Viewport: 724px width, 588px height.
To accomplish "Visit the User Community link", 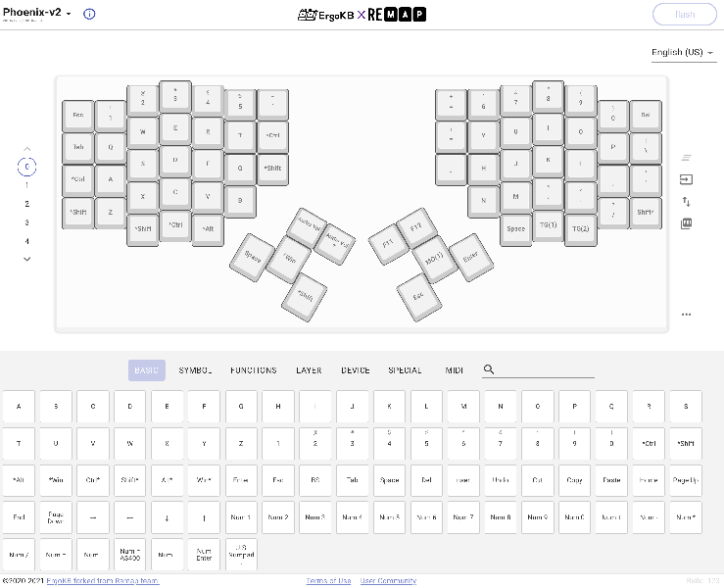I will (388, 581).
